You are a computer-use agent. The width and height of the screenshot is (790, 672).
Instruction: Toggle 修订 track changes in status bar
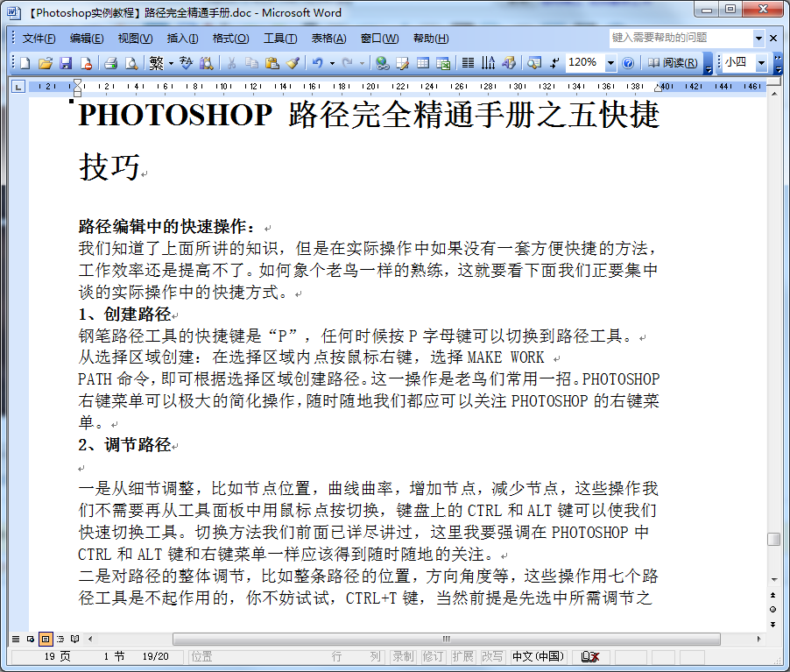coord(433,656)
